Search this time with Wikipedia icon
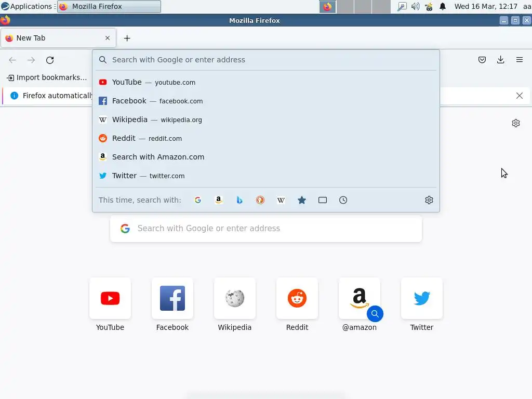 point(281,200)
